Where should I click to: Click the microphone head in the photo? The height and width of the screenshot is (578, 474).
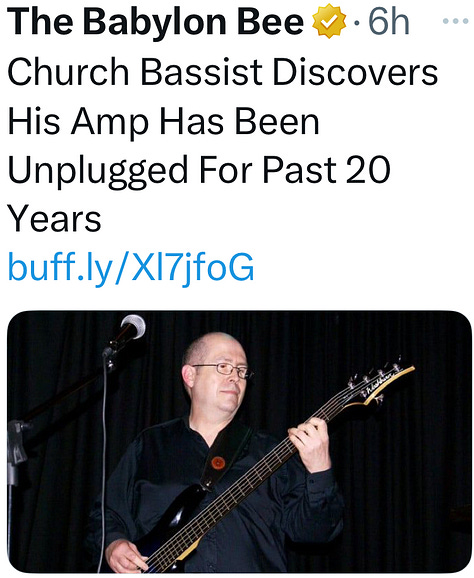pos(133,325)
